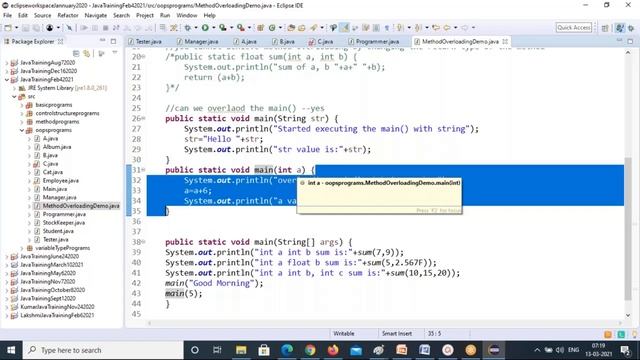
Task: Toggle Show Whitespace Characters pilcrow icon
Action: pos(387,28)
